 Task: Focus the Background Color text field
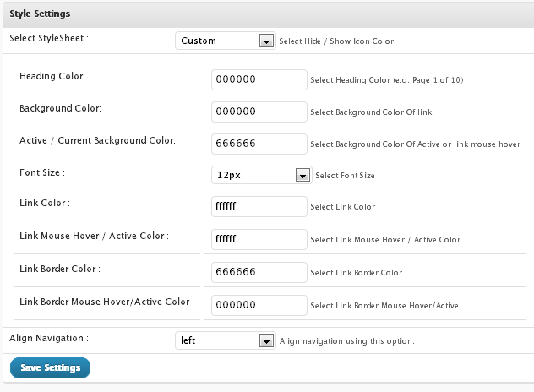point(259,112)
